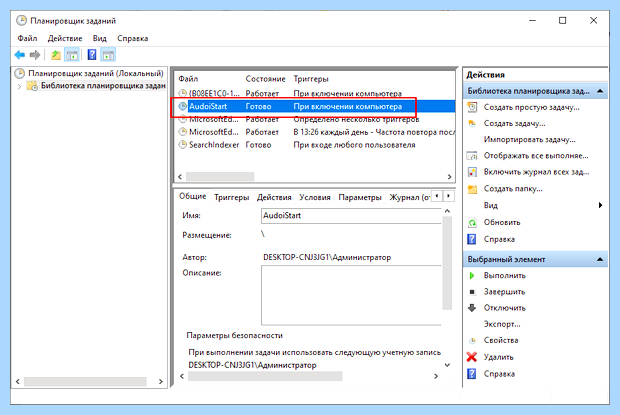Collapse the Выбранный элемент section
This screenshot has height=415, width=620.
point(600,259)
